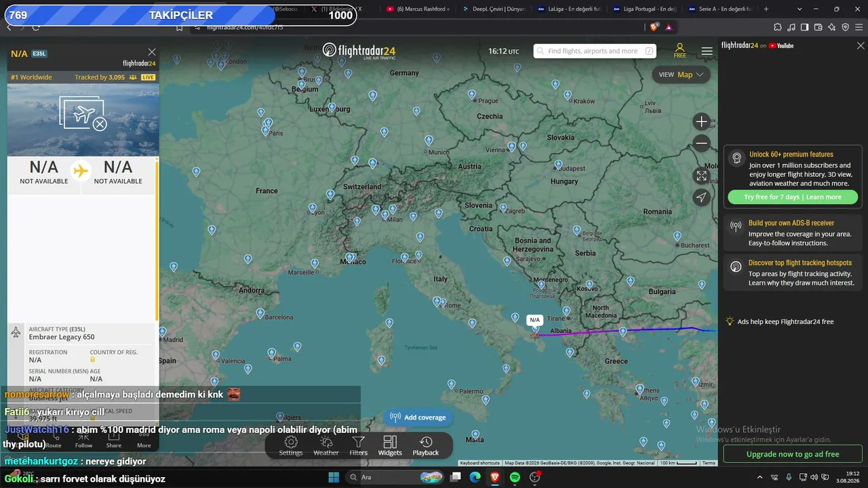Zoom in on the map
This screenshot has height=488, width=868.
[702, 121]
